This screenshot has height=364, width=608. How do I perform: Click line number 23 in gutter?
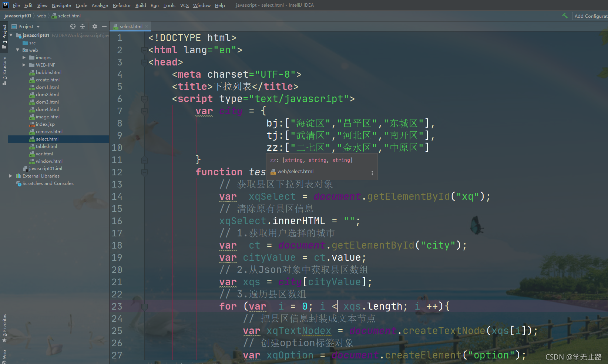(117, 306)
